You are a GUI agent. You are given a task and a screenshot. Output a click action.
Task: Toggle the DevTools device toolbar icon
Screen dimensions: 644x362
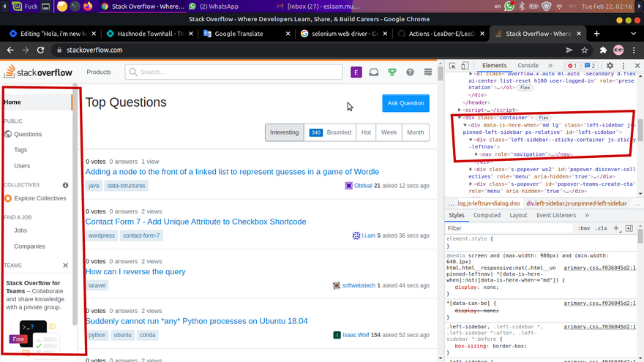pyautogui.click(x=466, y=66)
